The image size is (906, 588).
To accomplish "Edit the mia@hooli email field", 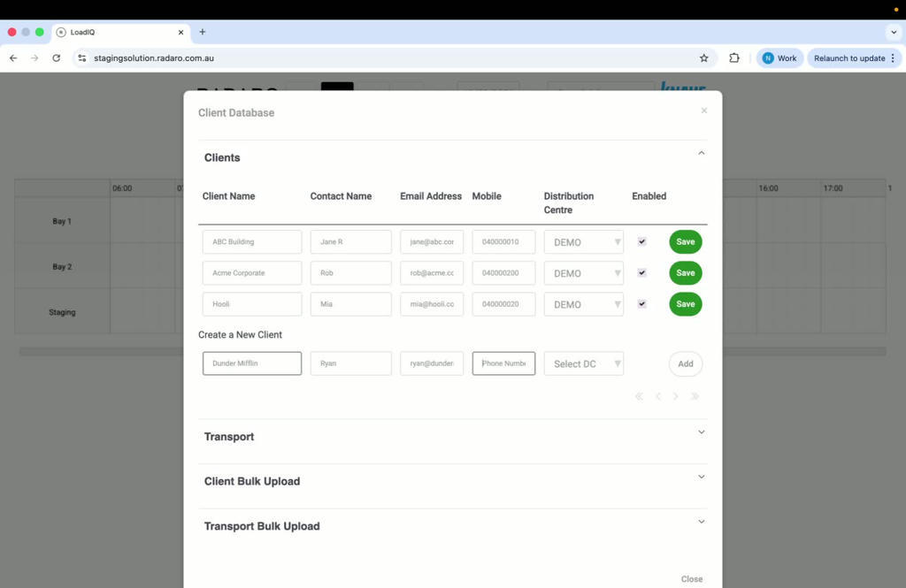I will click(x=432, y=304).
